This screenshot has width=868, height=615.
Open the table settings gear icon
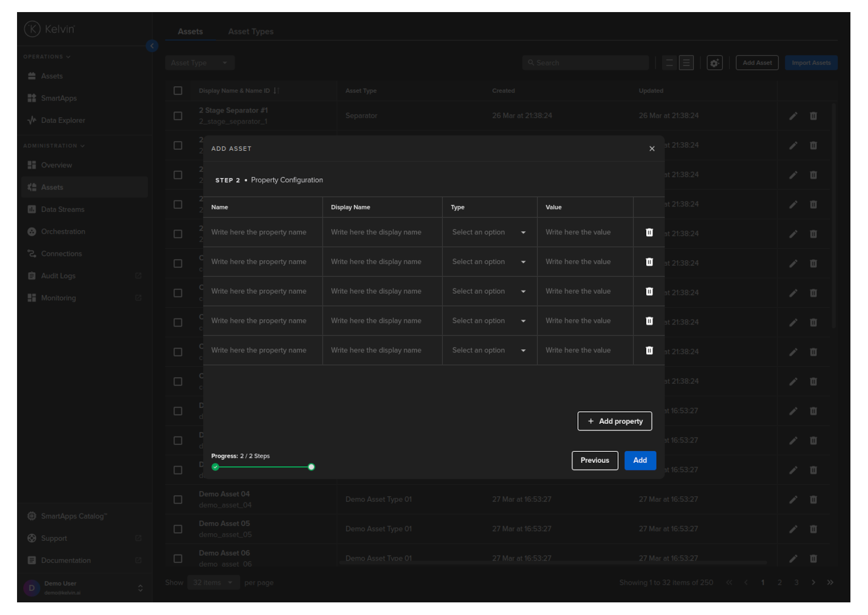714,63
